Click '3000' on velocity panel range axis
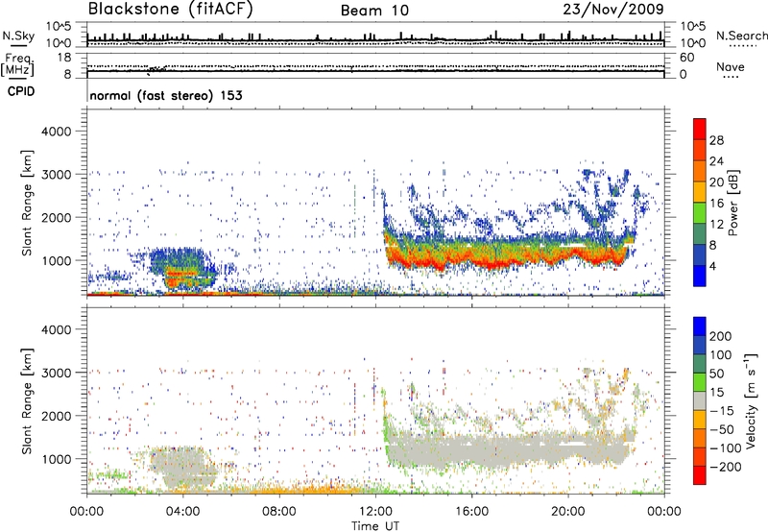Image resolution: width=768 pixels, height=532 pixels. tap(56, 373)
